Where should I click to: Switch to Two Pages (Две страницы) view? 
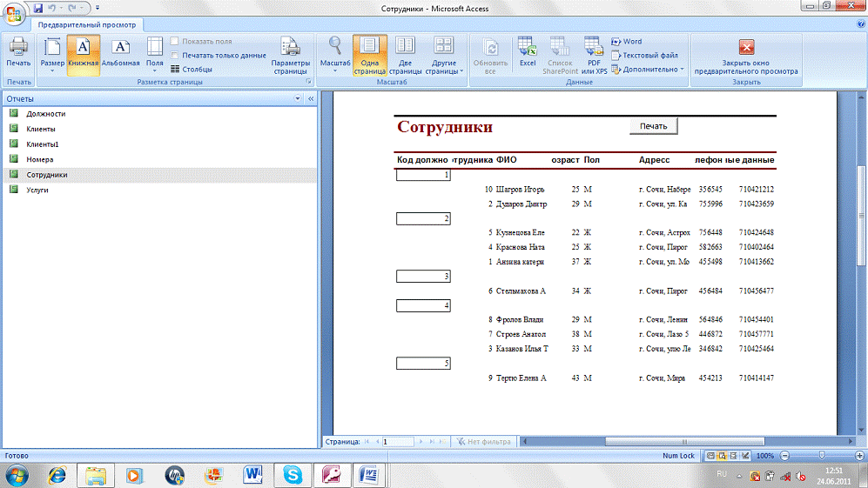[405, 54]
